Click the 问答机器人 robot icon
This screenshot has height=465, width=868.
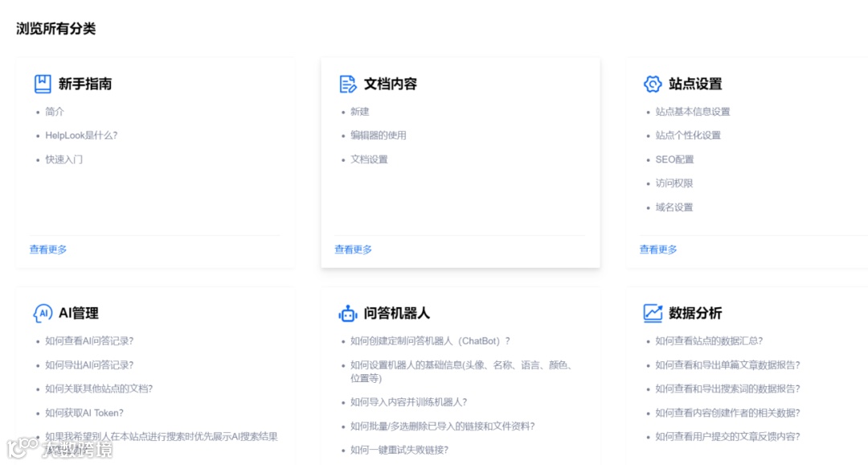pyautogui.click(x=347, y=313)
